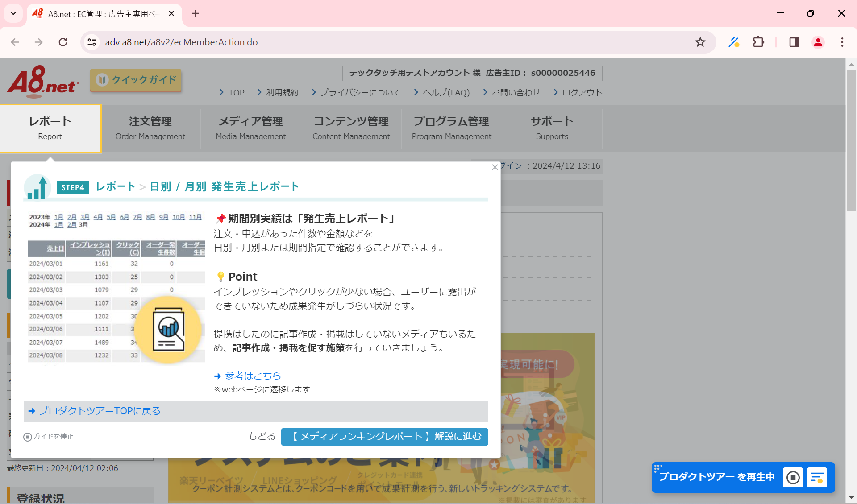Click the STEP4 bar-chart icon

37,187
